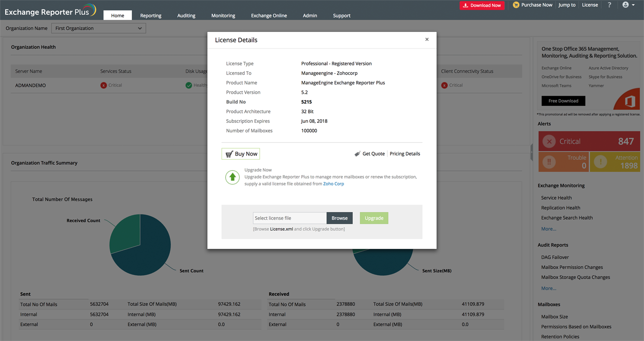Open the Pricing Details link
Screen dimensions: 644x341
tap(405, 154)
